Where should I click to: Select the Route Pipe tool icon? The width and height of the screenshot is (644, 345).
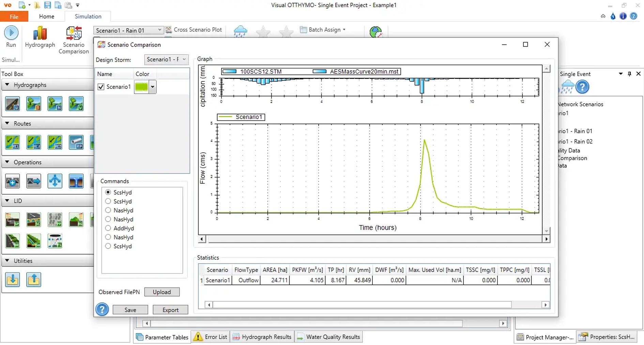(76, 142)
